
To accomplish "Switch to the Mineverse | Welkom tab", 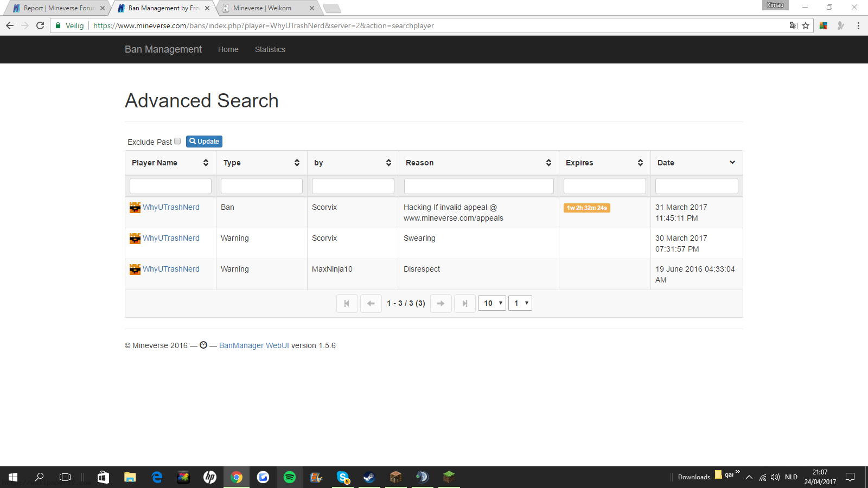I will click(x=269, y=8).
